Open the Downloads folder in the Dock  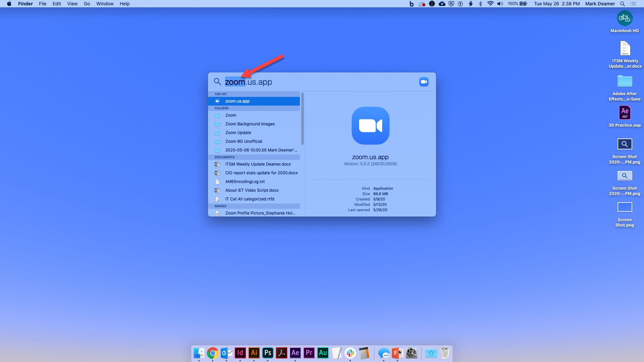pos(431,353)
